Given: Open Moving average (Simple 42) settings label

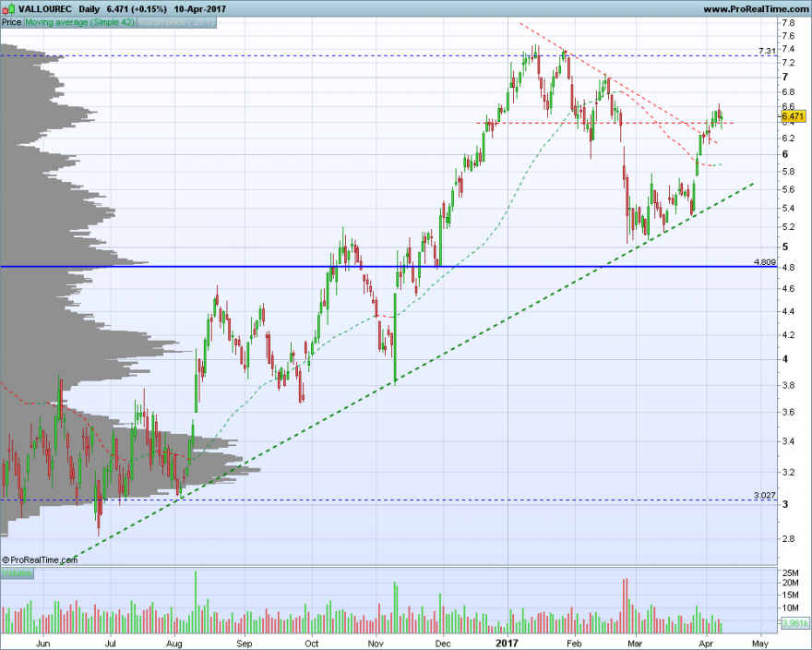Looking at the screenshot, I should (x=79, y=22).
